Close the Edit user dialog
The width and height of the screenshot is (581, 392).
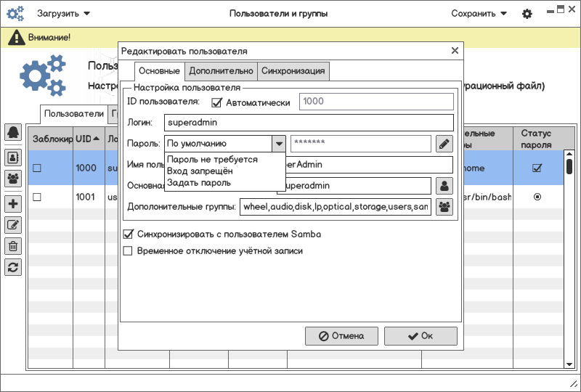point(455,50)
